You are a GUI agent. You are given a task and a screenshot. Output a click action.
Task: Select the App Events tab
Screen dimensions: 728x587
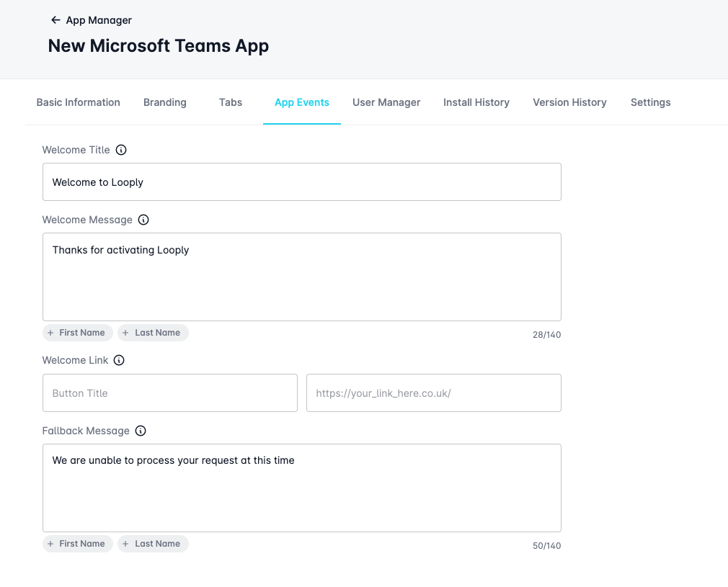click(x=301, y=102)
